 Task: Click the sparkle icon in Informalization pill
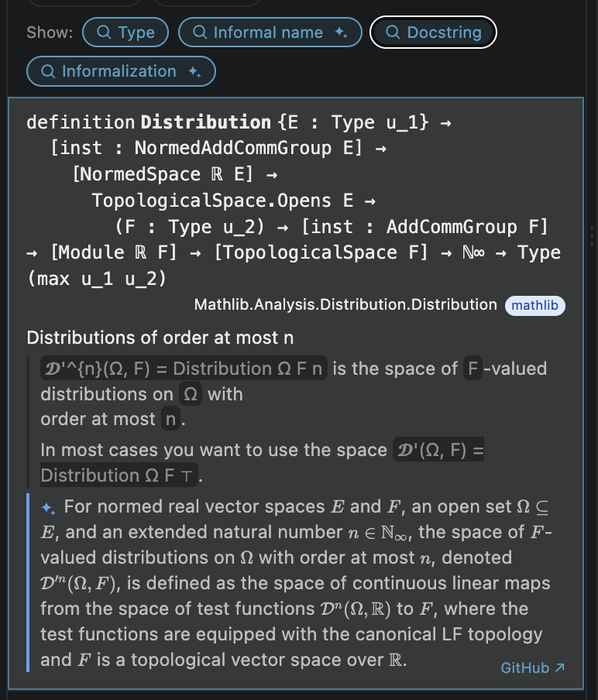[x=194, y=71]
